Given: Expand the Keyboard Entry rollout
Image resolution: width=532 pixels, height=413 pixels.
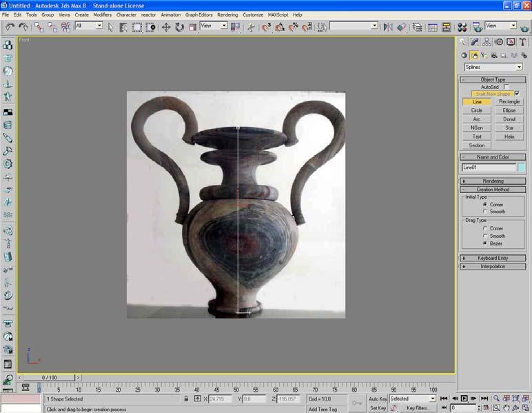Looking at the screenshot, I should [x=493, y=258].
